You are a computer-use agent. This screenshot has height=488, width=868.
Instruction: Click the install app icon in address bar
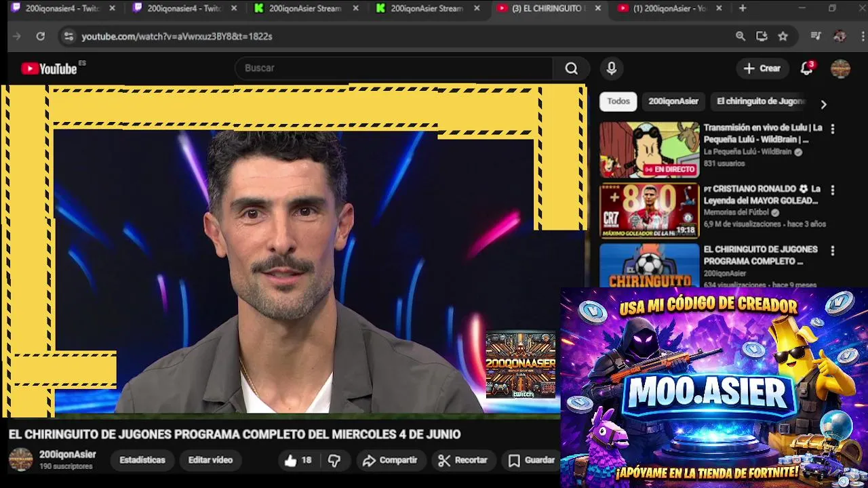tap(762, 37)
